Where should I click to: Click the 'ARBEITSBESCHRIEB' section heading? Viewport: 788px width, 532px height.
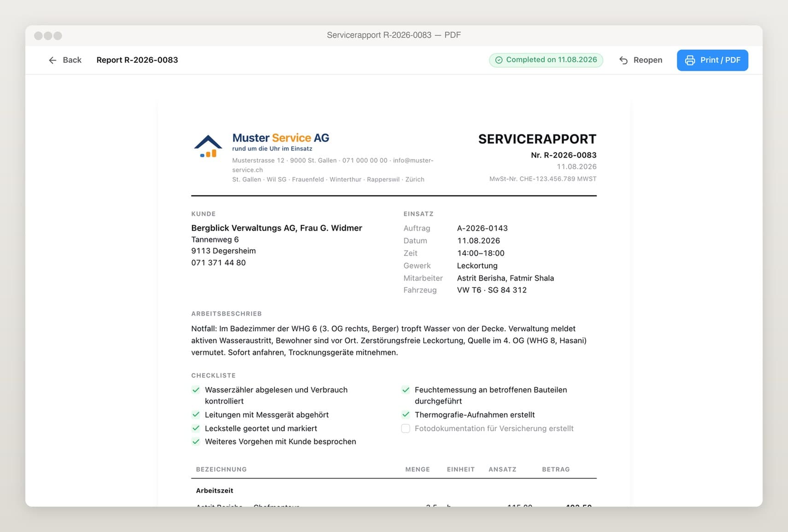click(x=226, y=314)
